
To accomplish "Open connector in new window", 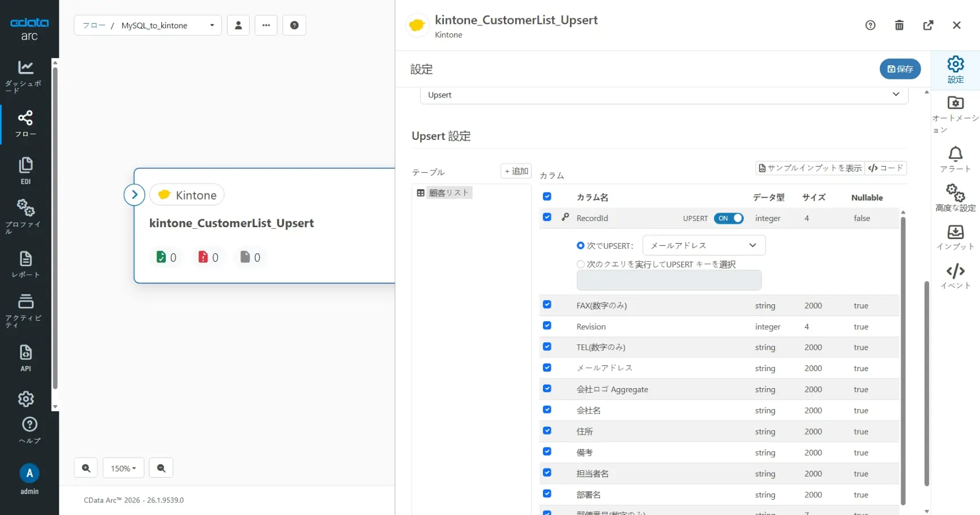I will coord(928,25).
